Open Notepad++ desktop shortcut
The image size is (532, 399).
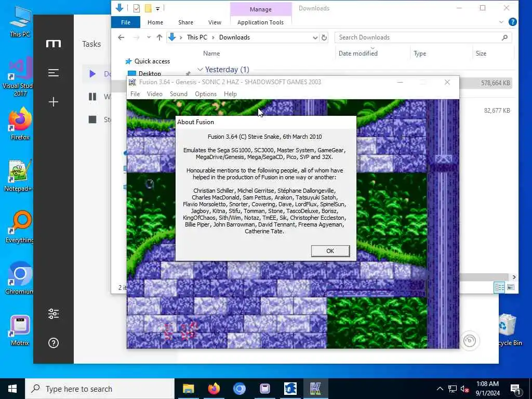[x=19, y=176]
